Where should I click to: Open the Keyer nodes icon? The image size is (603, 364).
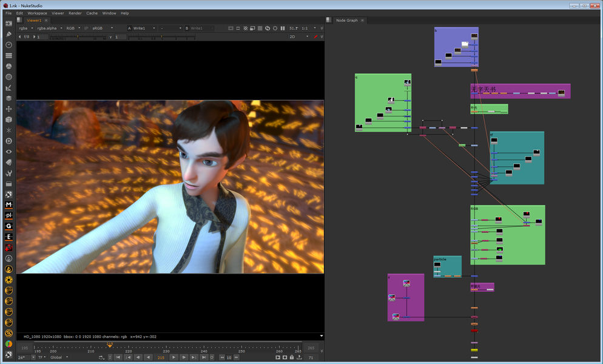coord(8,88)
